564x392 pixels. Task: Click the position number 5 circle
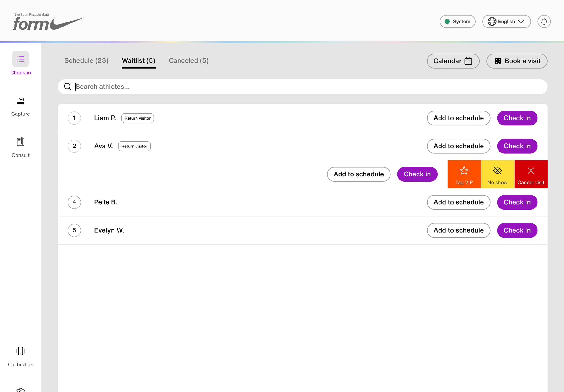74,230
